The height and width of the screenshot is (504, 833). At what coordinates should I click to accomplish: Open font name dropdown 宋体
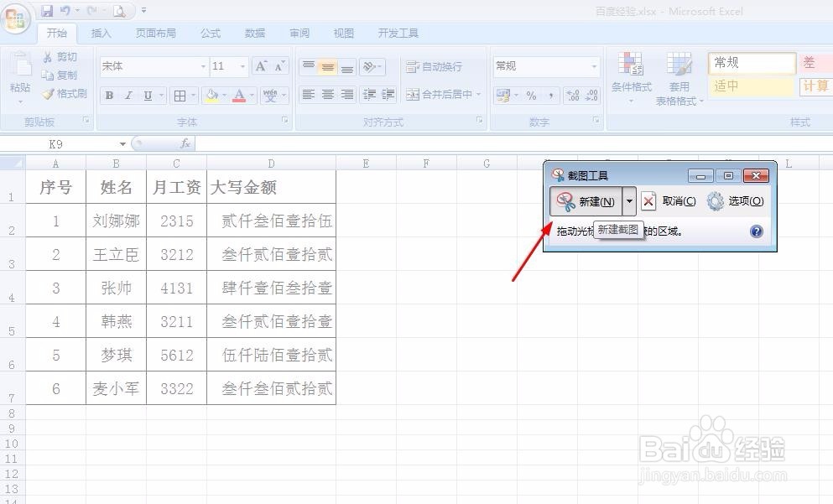203,66
